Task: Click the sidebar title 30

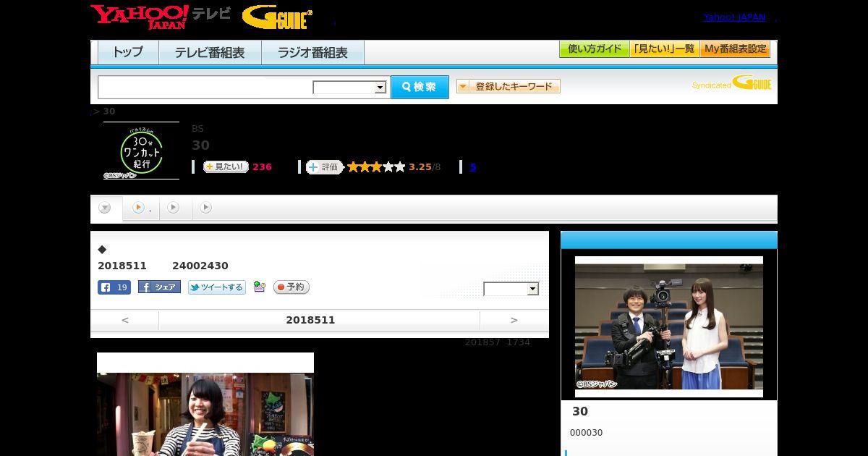Action: 580,411
